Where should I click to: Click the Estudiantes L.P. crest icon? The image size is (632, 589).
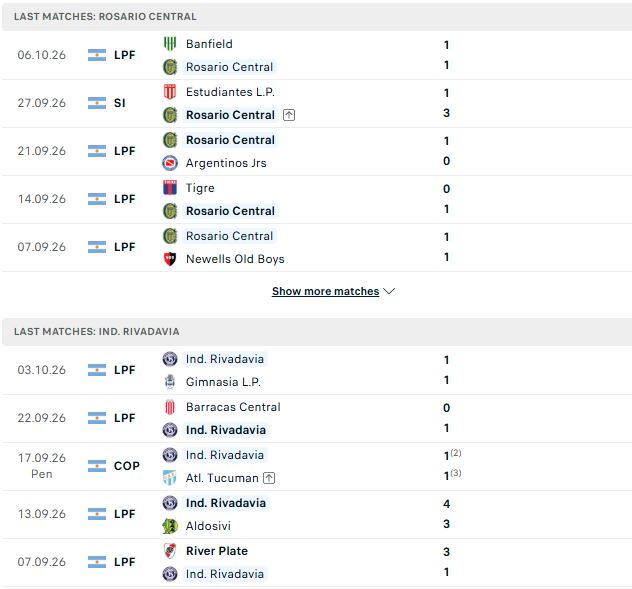170,92
